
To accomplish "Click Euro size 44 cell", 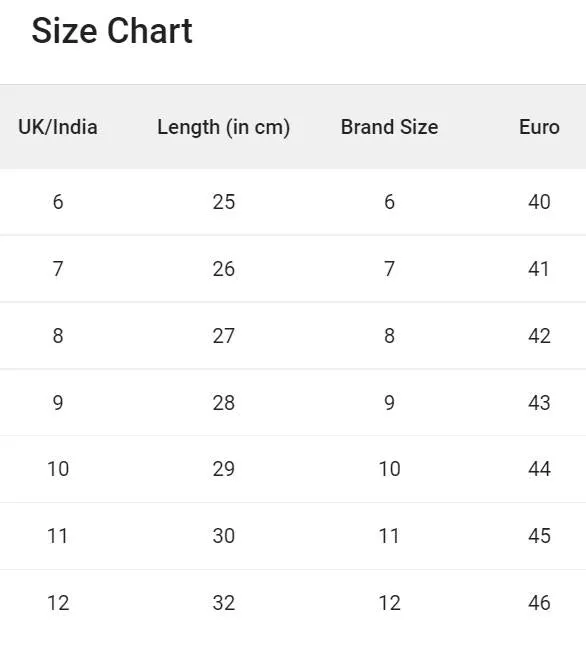I will point(539,469).
